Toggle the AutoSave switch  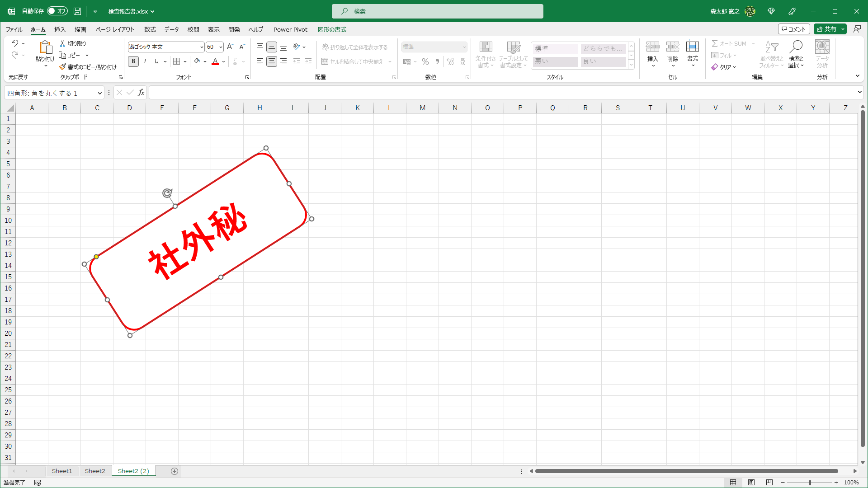(x=57, y=11)
